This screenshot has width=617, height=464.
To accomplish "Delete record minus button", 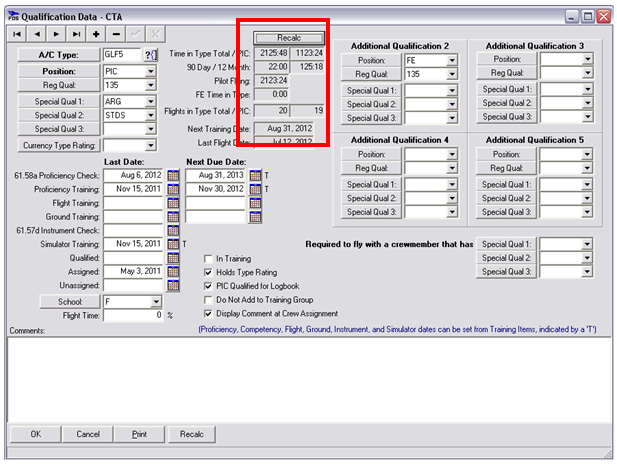I will tap(116, 34).
